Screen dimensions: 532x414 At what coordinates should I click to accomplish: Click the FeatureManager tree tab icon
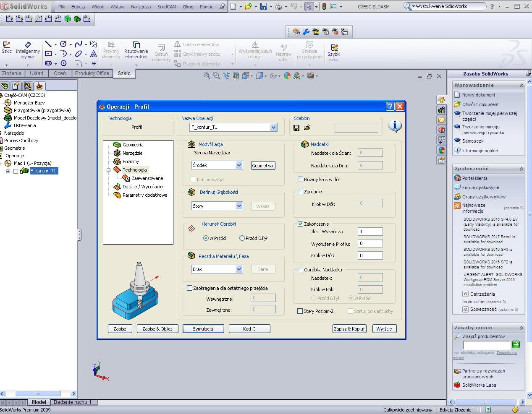(5, 86)
